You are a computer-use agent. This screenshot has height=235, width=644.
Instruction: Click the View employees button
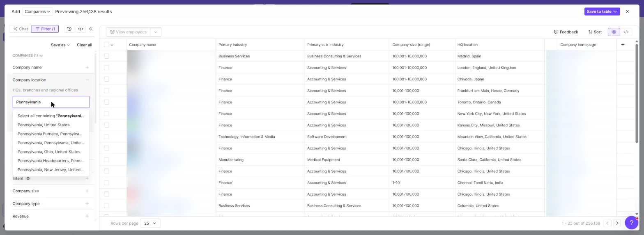tap(128, 32)
